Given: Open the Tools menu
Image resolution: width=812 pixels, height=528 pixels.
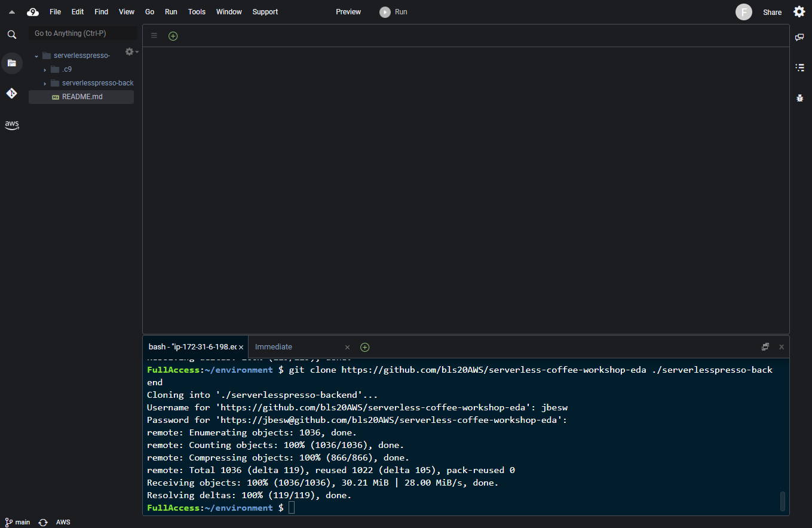Looking at the screenshot, I should point(197,12).
